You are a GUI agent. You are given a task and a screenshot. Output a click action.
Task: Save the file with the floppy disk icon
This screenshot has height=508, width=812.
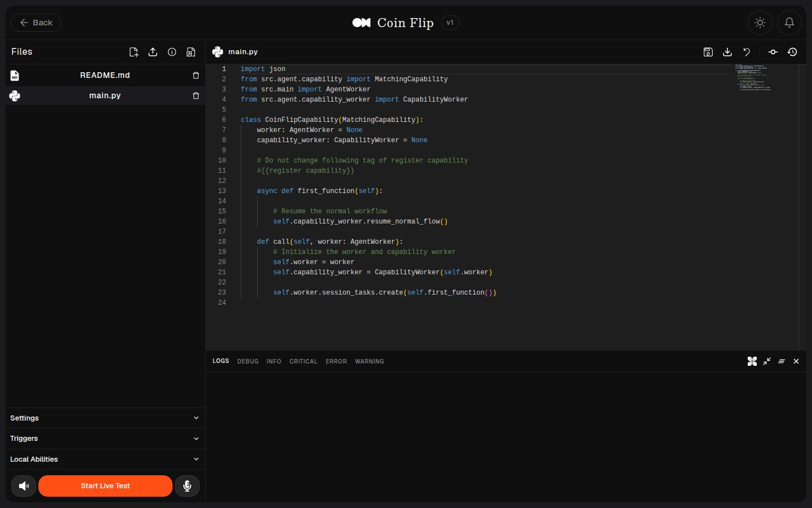[708, 52]
